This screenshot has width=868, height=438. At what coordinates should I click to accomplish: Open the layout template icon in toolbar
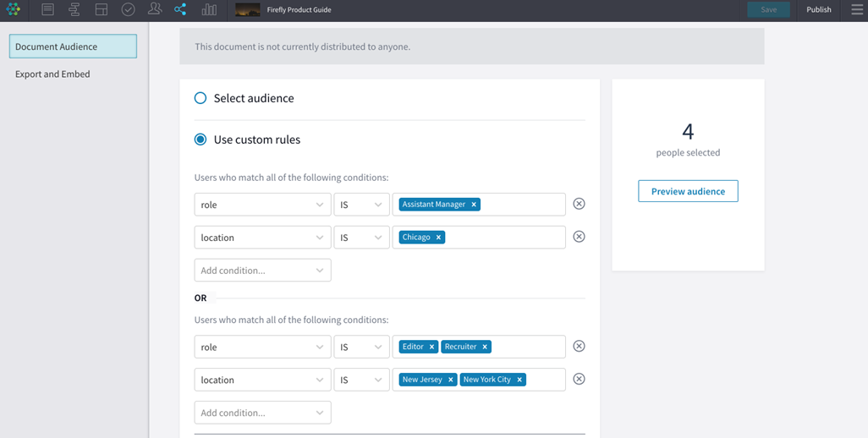click(x=102, y=10)
